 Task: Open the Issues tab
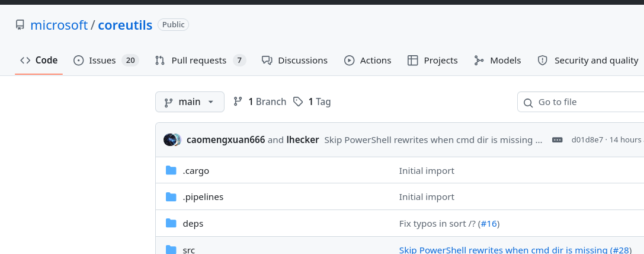[106, 61]
